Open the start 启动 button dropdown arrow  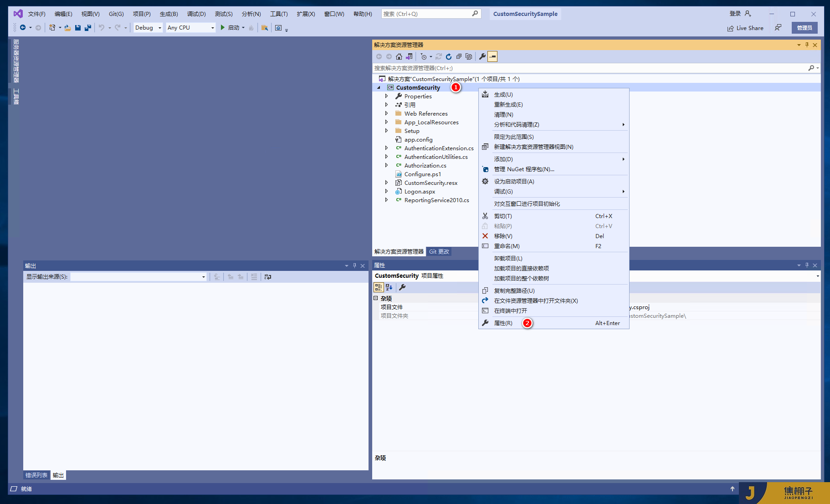point(243,28)
